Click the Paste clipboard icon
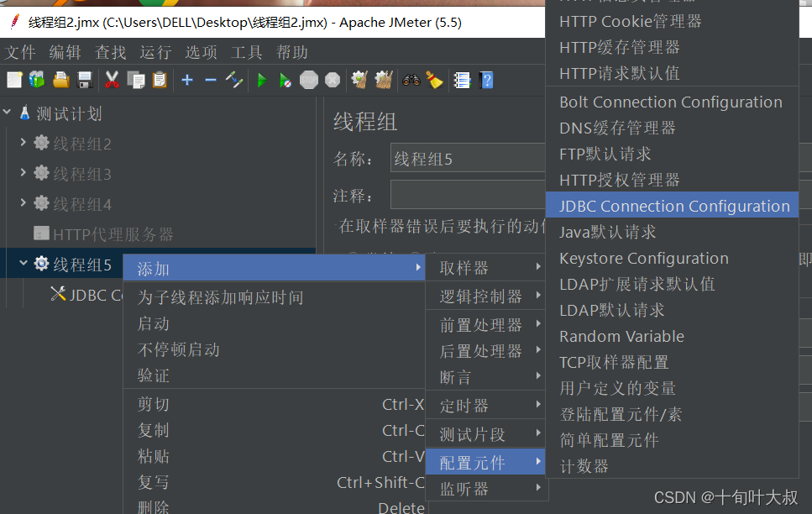 click(x=160, y=81)
